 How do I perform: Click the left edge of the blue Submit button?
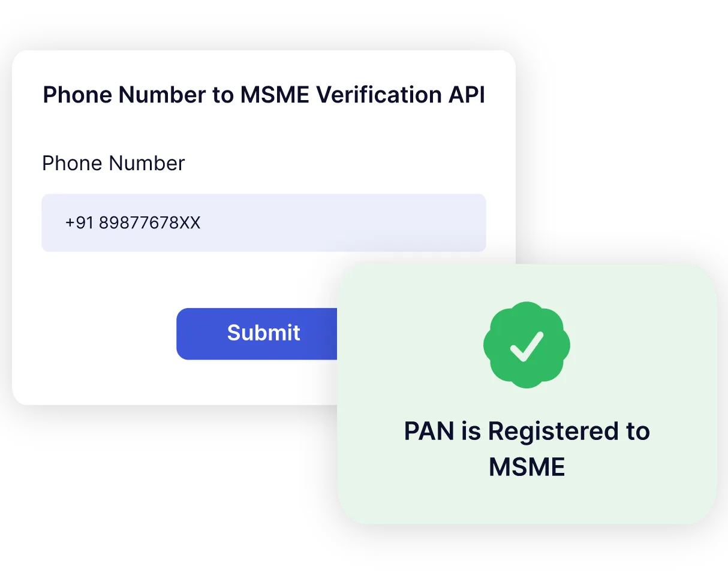coord(181,334)
